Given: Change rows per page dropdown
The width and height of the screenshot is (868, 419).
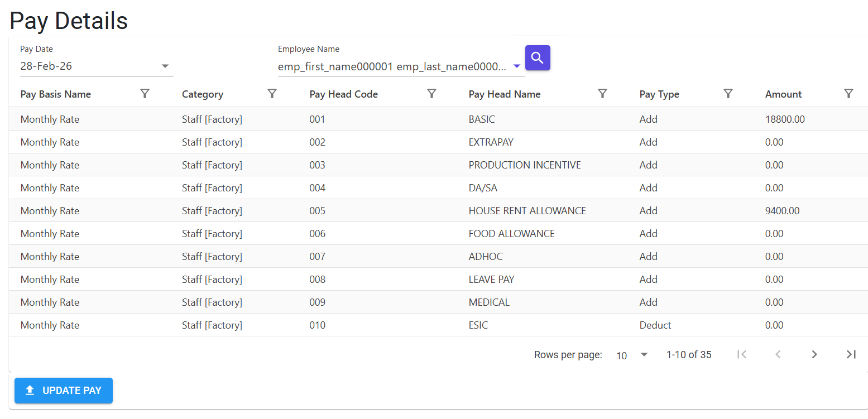Looking at the screenshot, I should coord(632,355).
